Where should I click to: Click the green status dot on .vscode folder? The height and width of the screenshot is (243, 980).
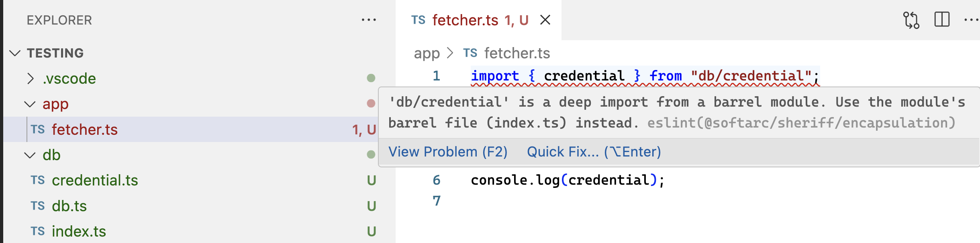pos(371,78)
